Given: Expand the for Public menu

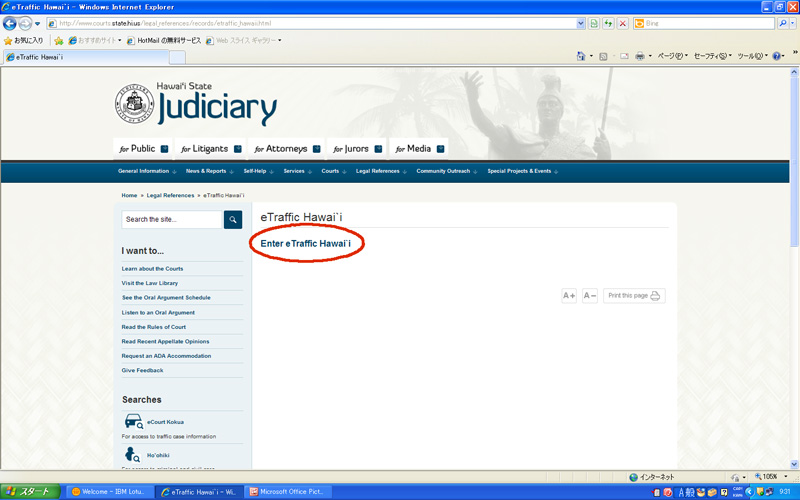Looking at the screenshot, I should pos(143,148).
